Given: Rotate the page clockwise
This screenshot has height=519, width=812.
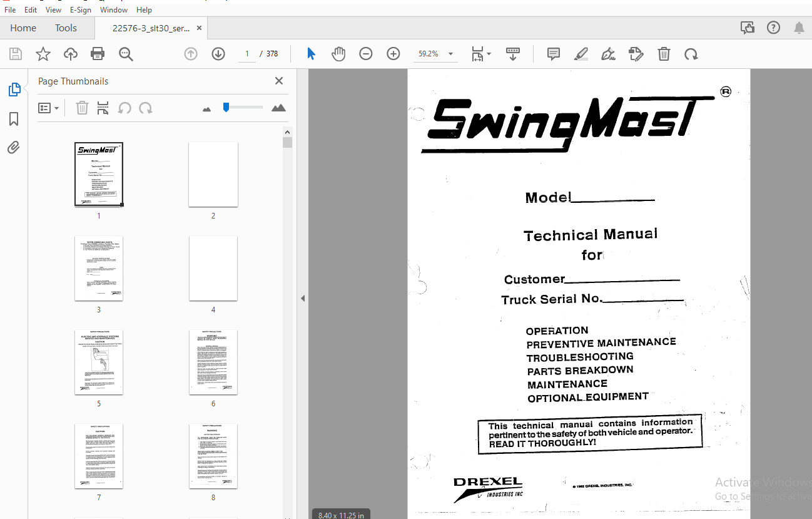Looking at the screenshot, I should click(691, 54).
